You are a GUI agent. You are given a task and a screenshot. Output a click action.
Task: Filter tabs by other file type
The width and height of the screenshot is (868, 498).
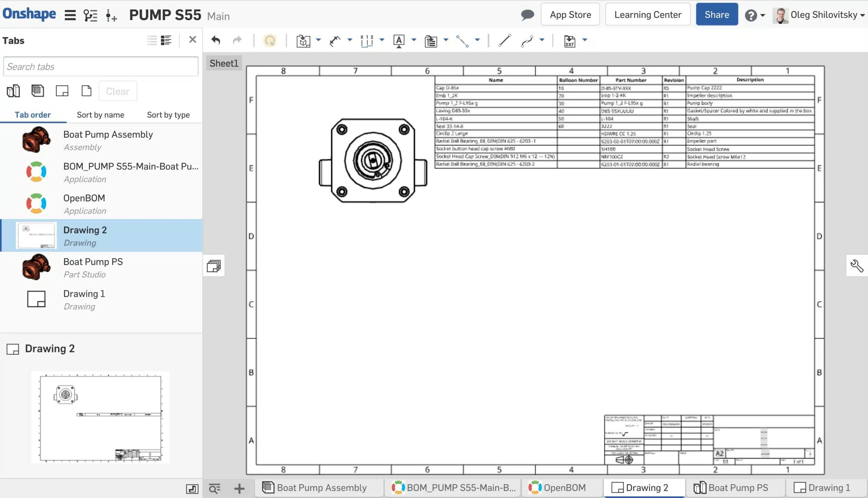[86, 91]
